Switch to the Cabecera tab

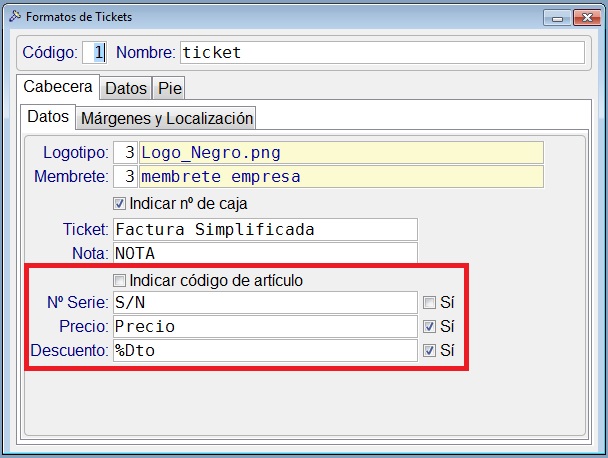click(58, 87)
